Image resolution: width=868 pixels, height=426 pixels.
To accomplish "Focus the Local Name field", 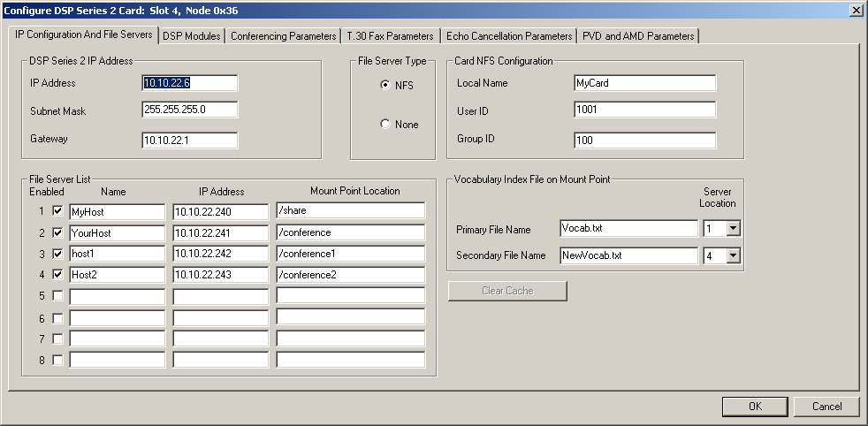I will coord(643,83).
